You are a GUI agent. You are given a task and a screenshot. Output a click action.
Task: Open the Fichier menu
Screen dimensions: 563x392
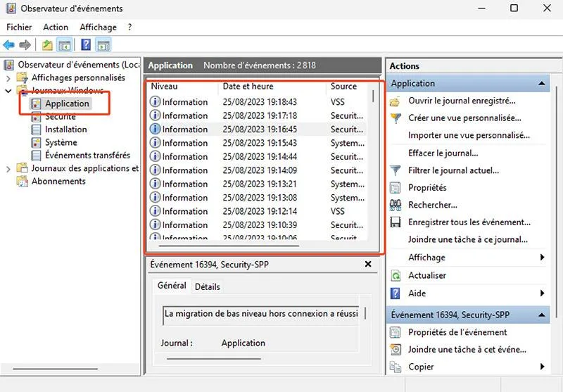19,27
